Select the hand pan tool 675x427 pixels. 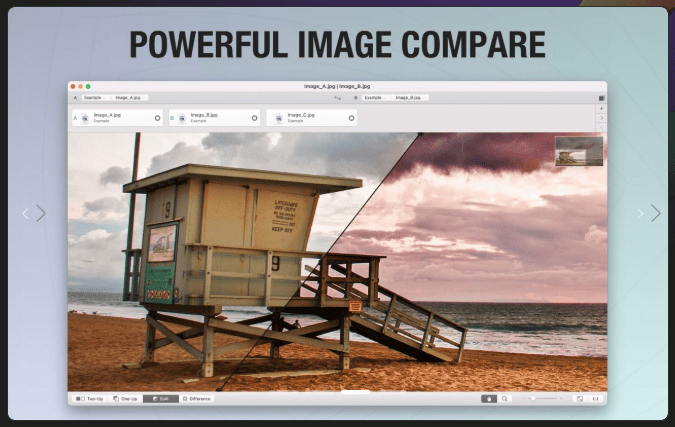489,399
